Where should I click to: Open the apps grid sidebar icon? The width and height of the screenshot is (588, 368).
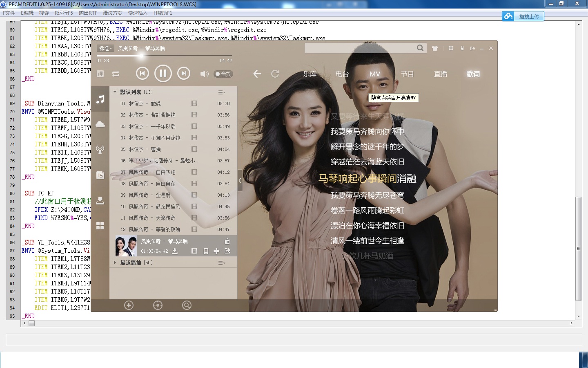100,226
